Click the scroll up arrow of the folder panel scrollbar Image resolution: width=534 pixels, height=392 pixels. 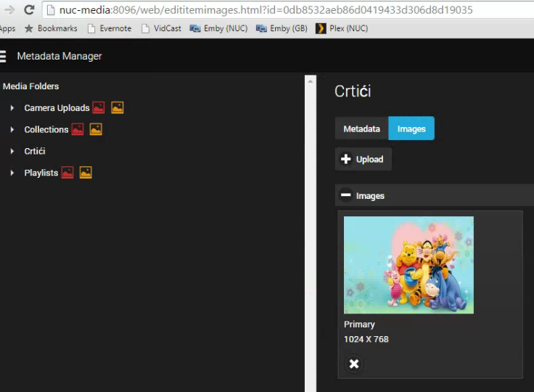coord(311,81)
